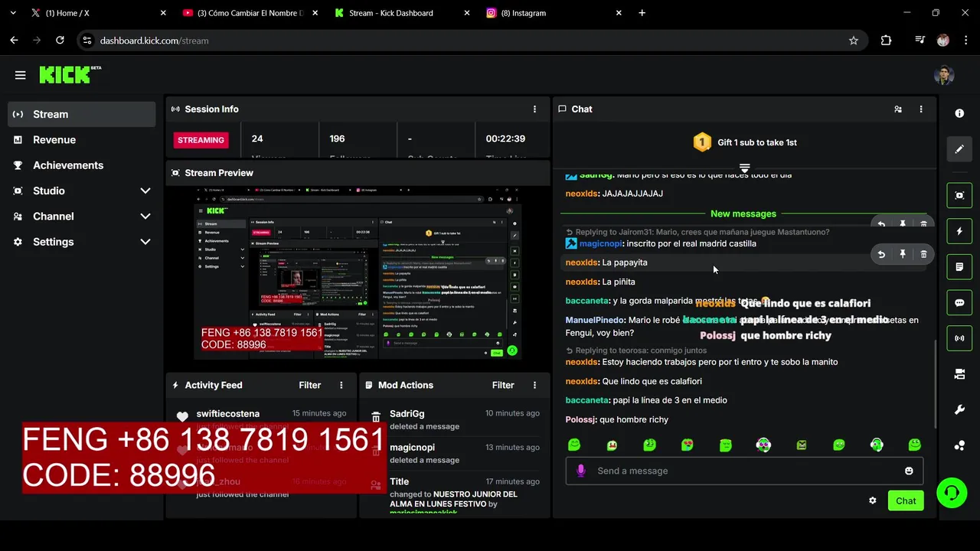Viewport: 980px width, 551px height.
Task: Select the headphones emote in quick emotes
Action: pyautogui.click(x=877, y=445)
